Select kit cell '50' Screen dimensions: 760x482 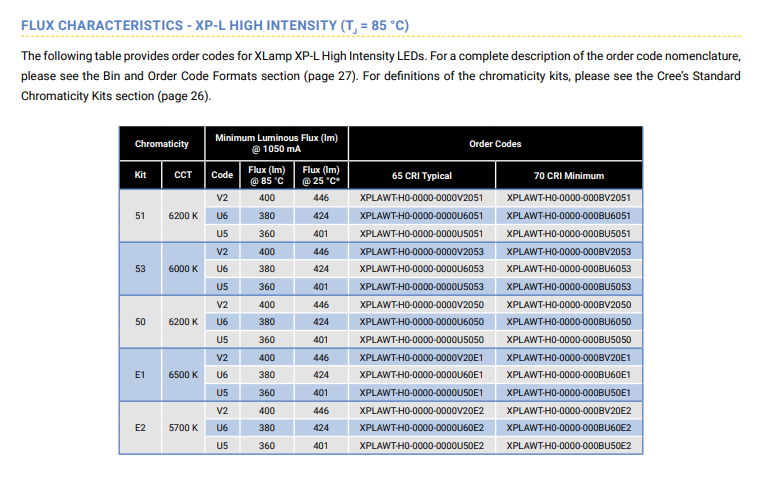(140, 321)
